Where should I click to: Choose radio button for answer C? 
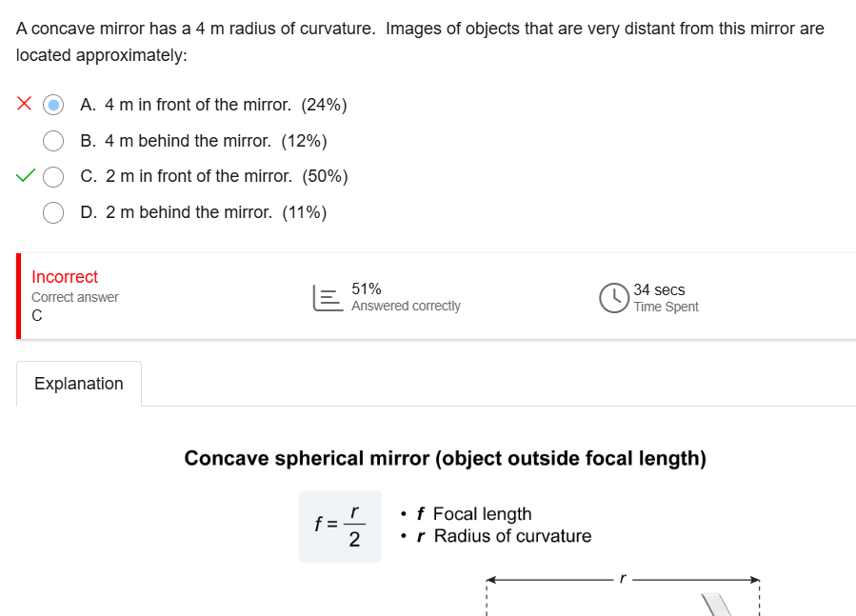[53, 176]
